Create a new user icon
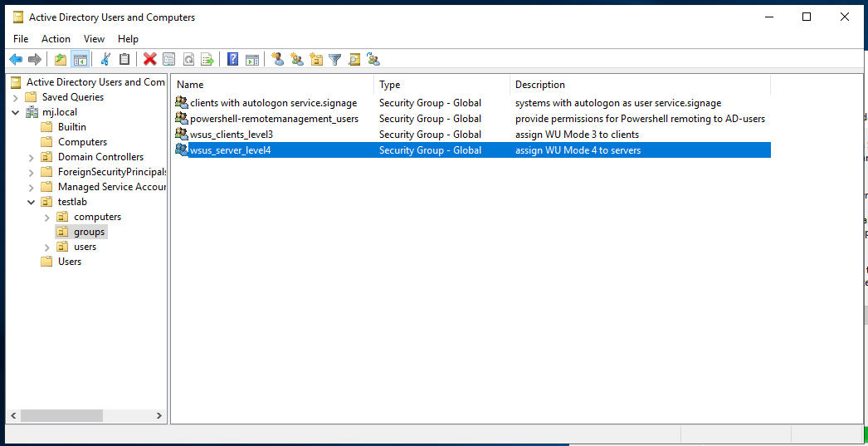The image size is (868, 446). point(278,59)
